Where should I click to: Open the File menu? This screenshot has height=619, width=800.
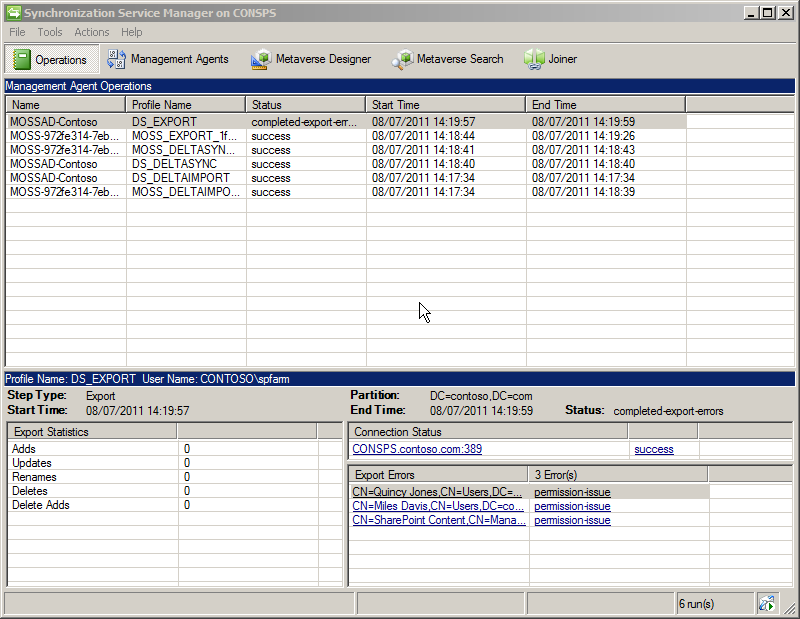pos(17,32)
